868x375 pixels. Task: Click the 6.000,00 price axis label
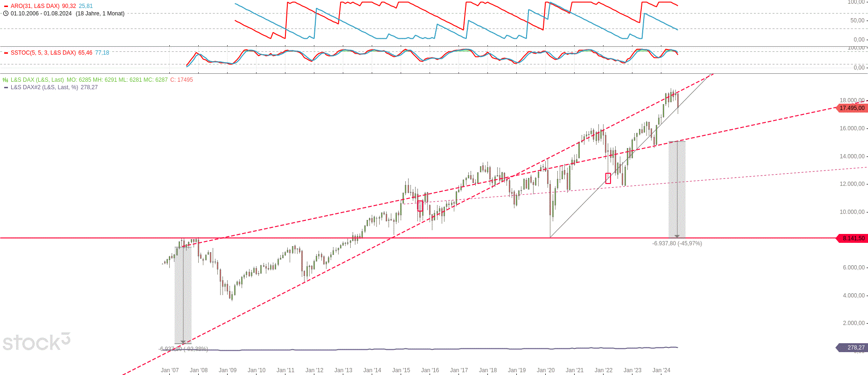pyautogui.click(x=854, y=268)
